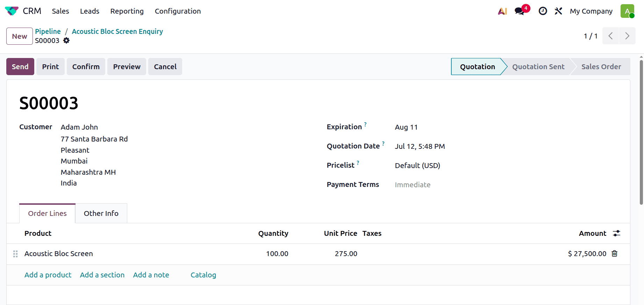Go to previous record with left arrow
The width and height of the screenshot is (644, 305).
pos(610,36)
